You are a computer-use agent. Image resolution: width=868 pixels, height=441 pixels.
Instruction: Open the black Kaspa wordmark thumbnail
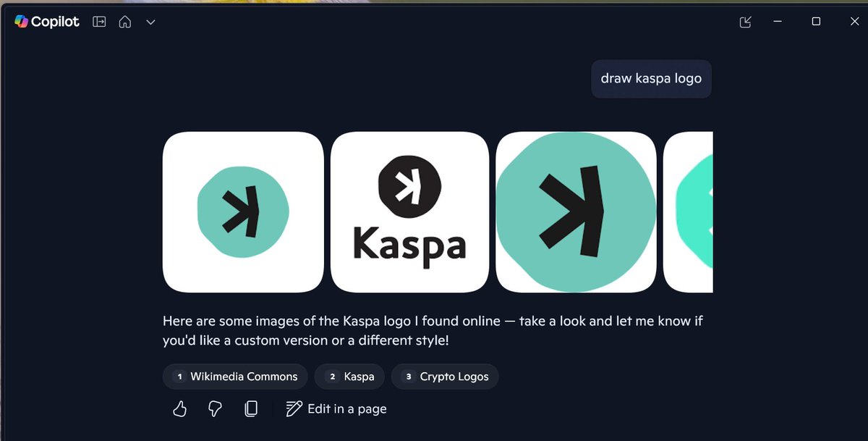pos(409,212)
